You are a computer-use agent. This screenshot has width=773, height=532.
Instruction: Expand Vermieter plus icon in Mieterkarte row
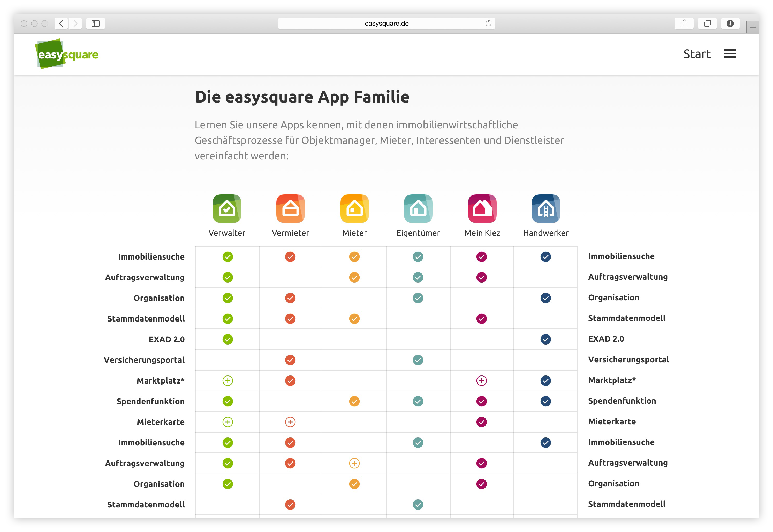(x=290, y=422)
